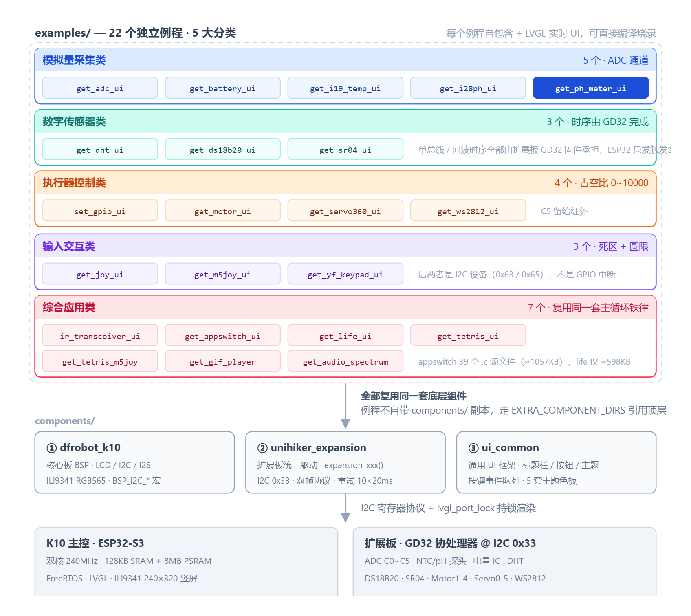Open the get_i19_temp_ui example
The height and width of the screenshot is (616, 691).
pyautogui.click(x=345, y=88)
